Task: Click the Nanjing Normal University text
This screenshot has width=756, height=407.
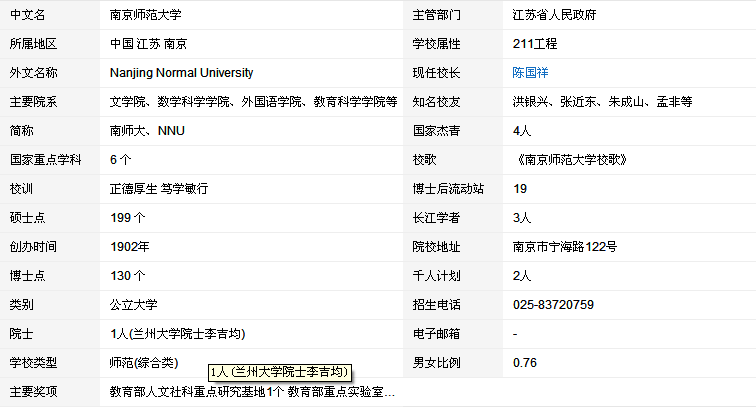Action: 181,73
